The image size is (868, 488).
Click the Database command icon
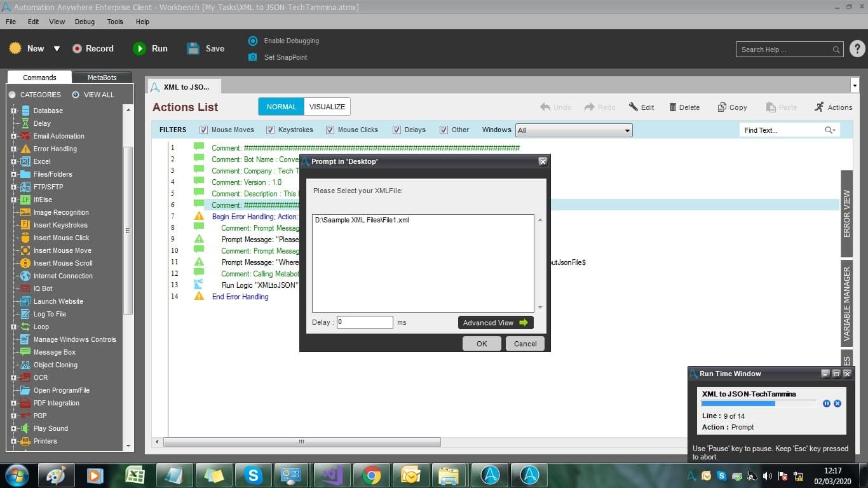click(25, 111)
